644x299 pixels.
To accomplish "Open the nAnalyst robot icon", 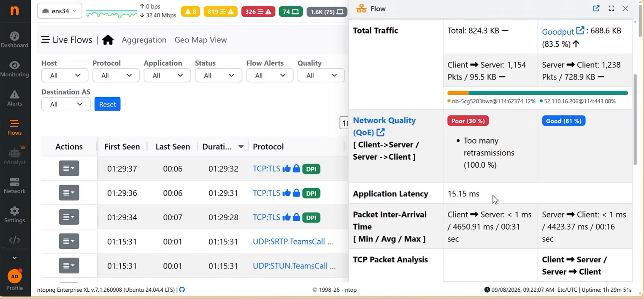I will pyautogui.click(x=15, y=153).
